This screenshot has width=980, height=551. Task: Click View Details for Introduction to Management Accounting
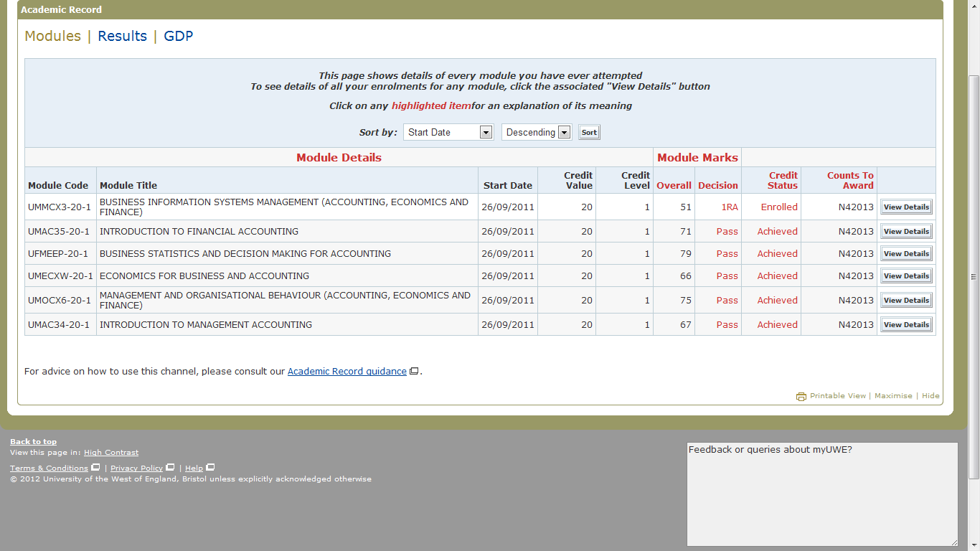point(906,324)
